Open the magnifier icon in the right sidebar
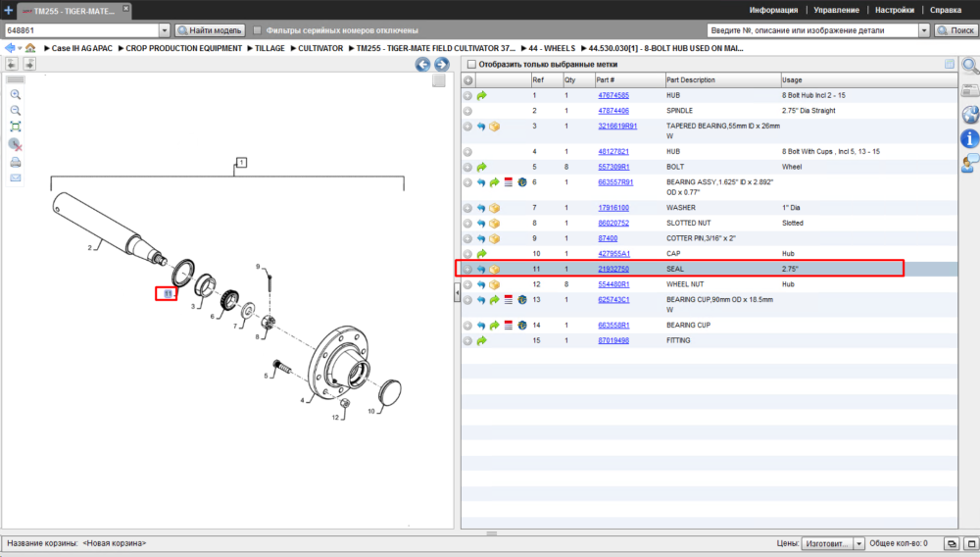The width and height of the screenshot is (980, 557). pyautogui.click(x=970, y=66)
